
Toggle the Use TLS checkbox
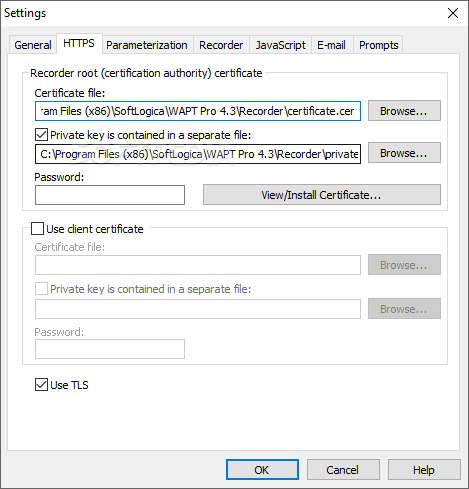pyautogui.click(x=41, y=385)
